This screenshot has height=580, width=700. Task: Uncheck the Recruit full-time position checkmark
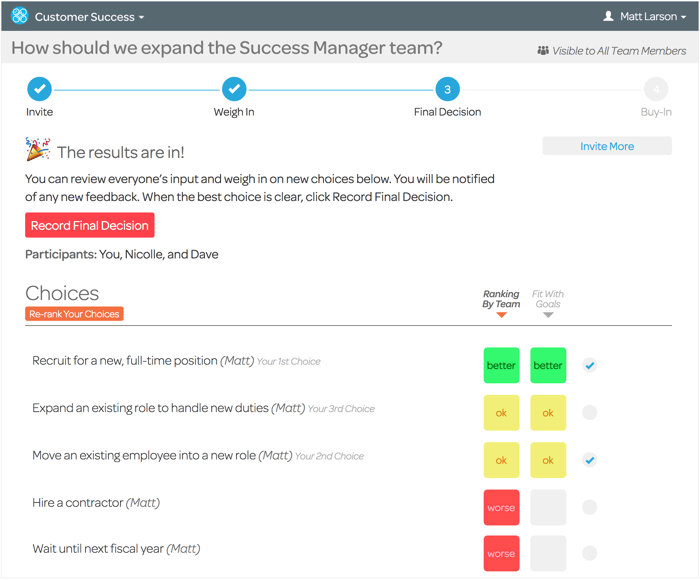tap(590, 366)
